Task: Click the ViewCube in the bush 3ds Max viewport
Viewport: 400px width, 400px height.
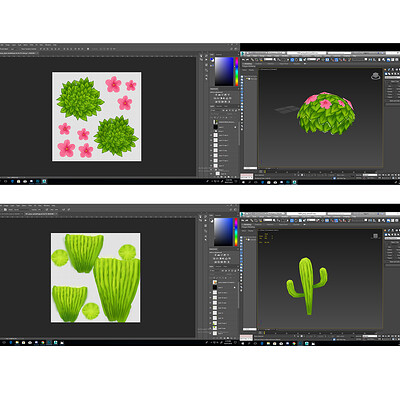Action: 376,76
